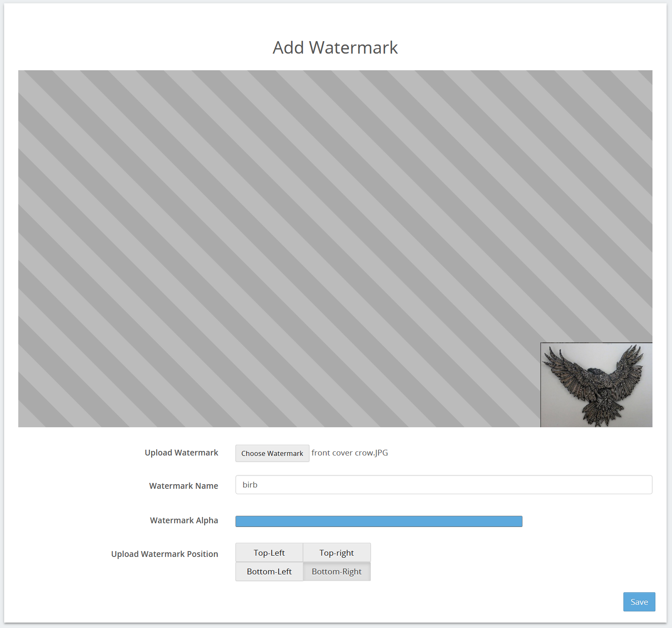Click the Add Watermark heading
The width and height of the screenshot is (672, 628).
coord(335,47)
